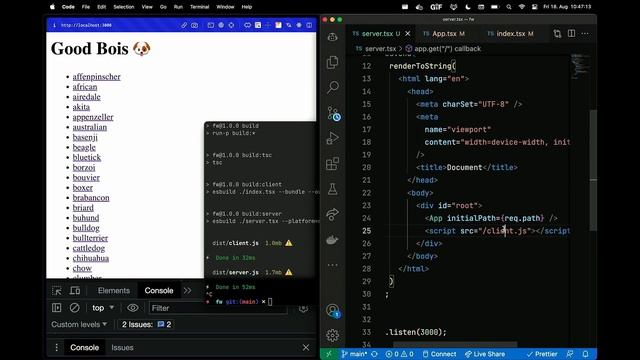Show additional activity bar views ellipsis
The image size is (640, 360).
click(x=333, y=265)
